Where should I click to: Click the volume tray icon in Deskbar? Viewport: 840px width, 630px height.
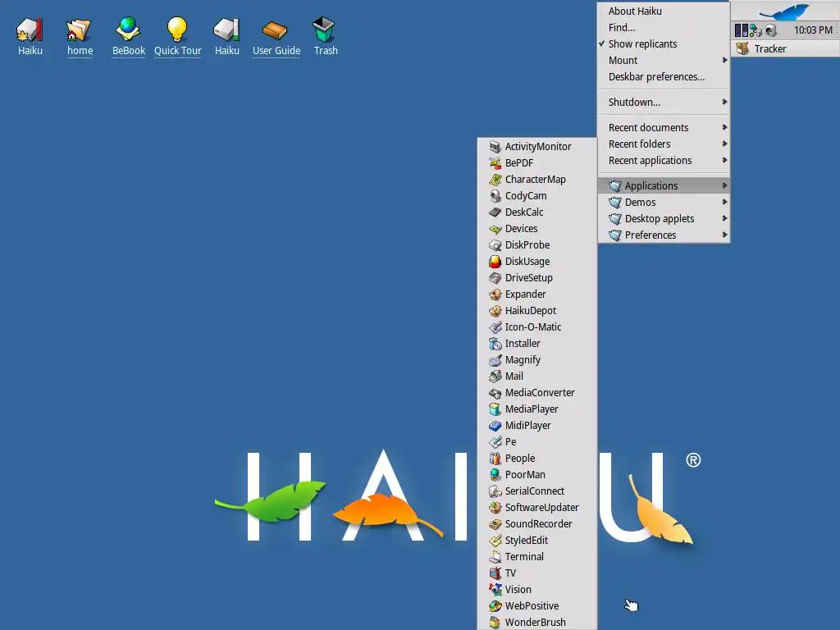point(770,30)
